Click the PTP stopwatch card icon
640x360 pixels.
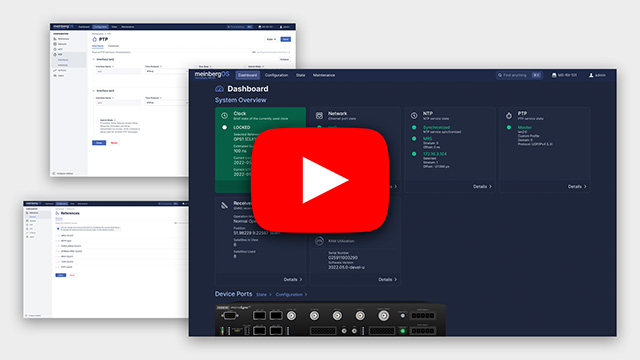(x=509, y=116)
